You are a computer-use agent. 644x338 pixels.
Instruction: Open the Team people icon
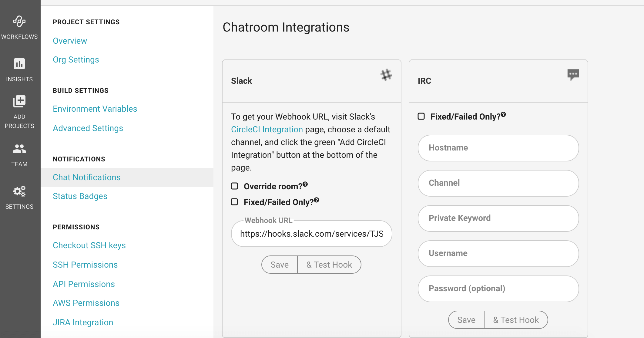point(19,149)
